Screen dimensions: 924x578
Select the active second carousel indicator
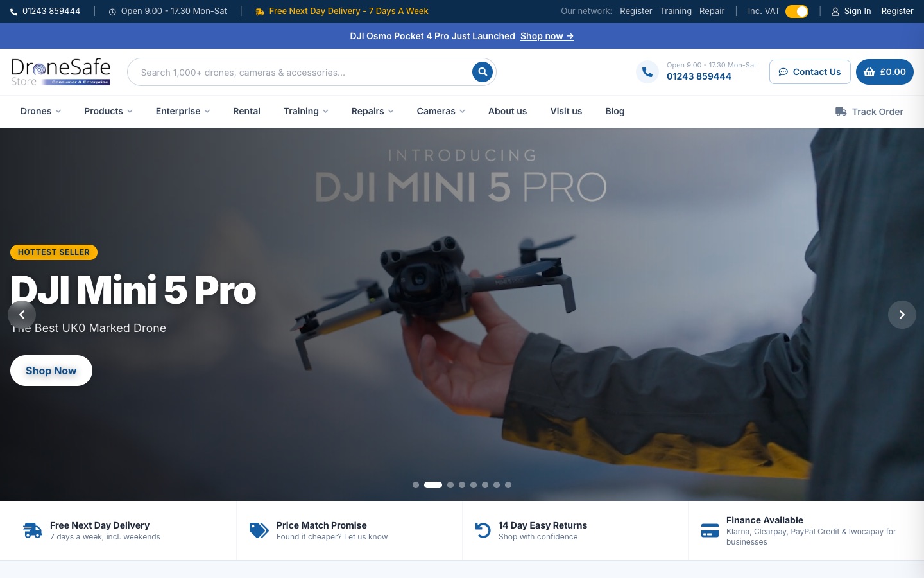point(433,485)
